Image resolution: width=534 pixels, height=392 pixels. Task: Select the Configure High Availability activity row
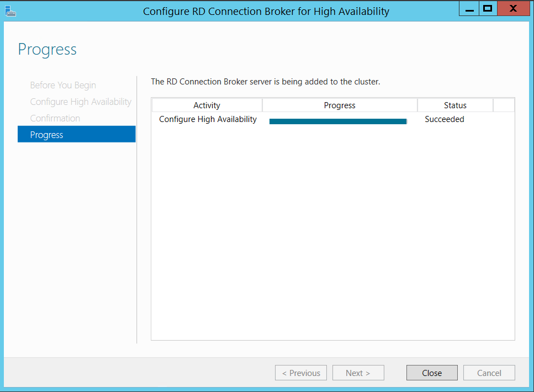coord(208,119)
